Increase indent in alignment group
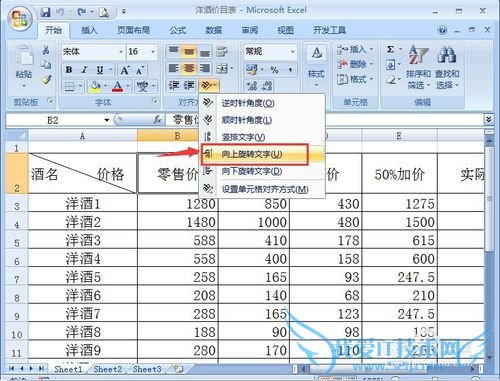Viewport: 500px width, 381px height. tap(189, 86)
